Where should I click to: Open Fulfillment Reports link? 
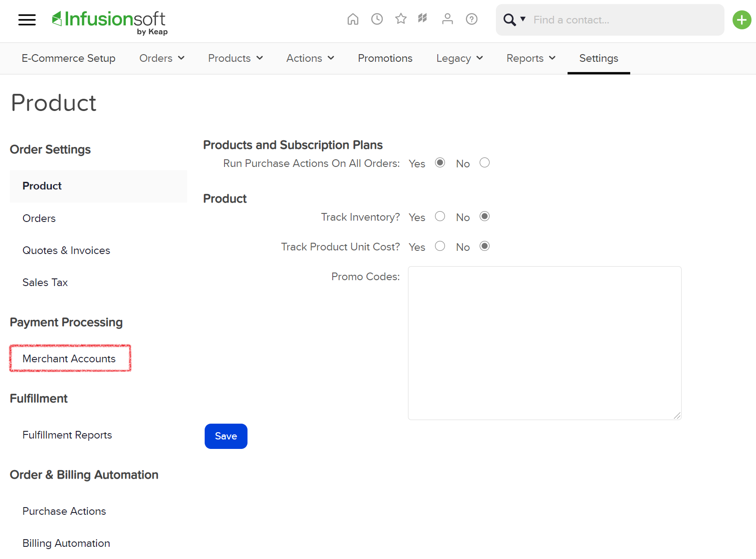click(x=67, y=435)
